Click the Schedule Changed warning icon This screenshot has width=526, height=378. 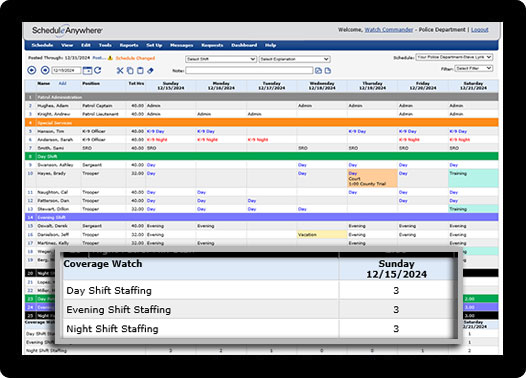click(x=110, y=58)
